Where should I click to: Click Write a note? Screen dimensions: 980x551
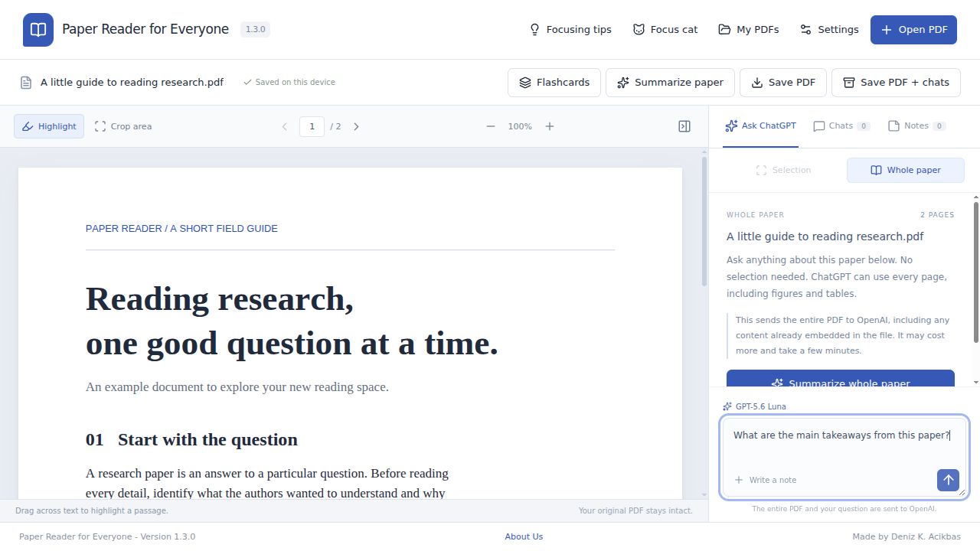[x=766, y=480]
